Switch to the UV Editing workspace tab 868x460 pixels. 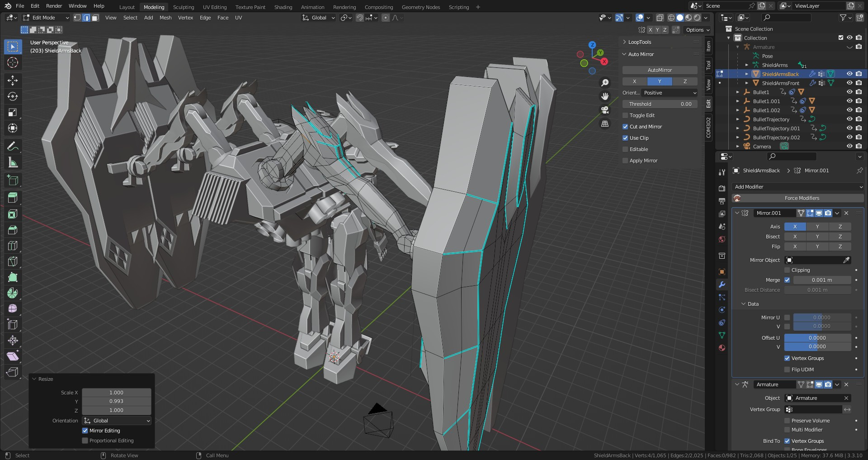coord(215,7)
